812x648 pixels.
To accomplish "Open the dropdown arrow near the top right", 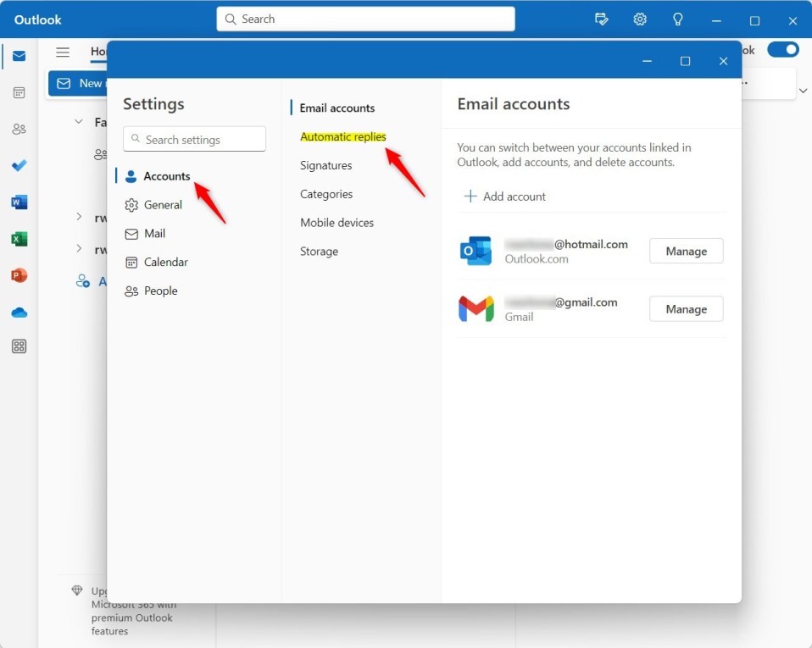I will 802,89.
